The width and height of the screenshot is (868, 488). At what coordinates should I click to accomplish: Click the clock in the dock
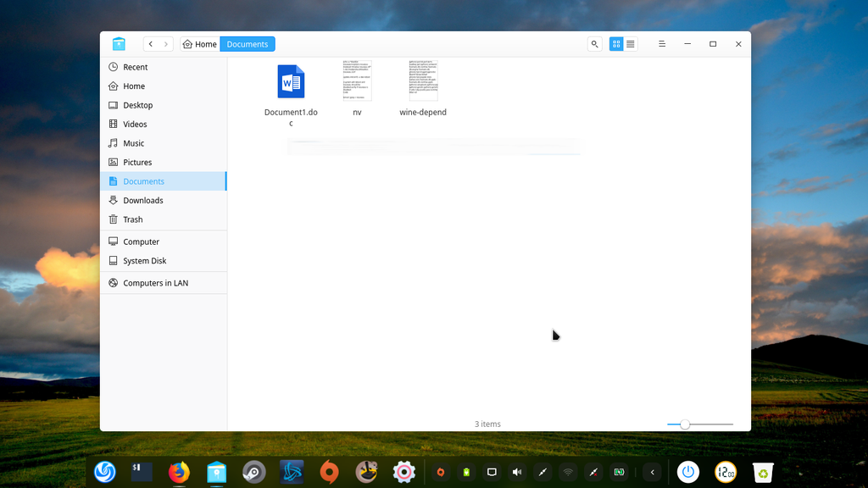click(726, 472)
